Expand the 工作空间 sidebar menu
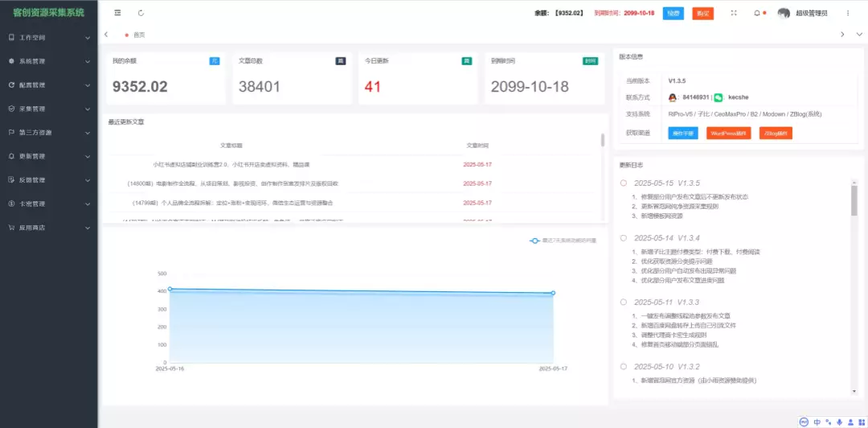Image resolution: width=868 pixels, height=428 pixels. 48,37
